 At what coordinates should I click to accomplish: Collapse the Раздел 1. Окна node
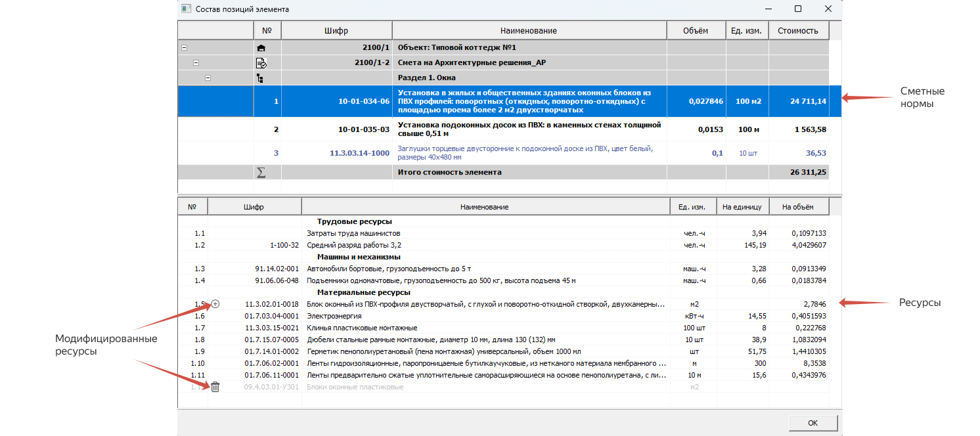[208, 78]
